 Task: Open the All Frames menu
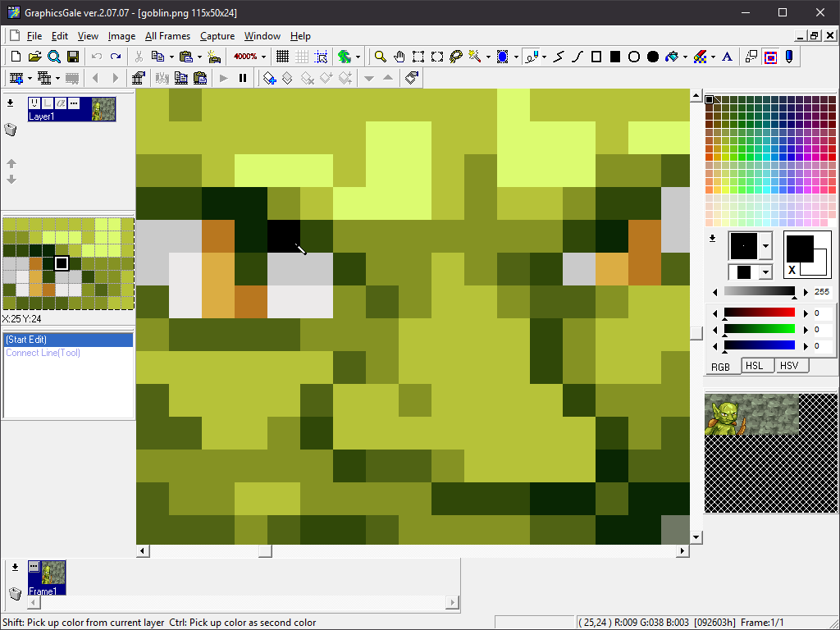[167, 36]
